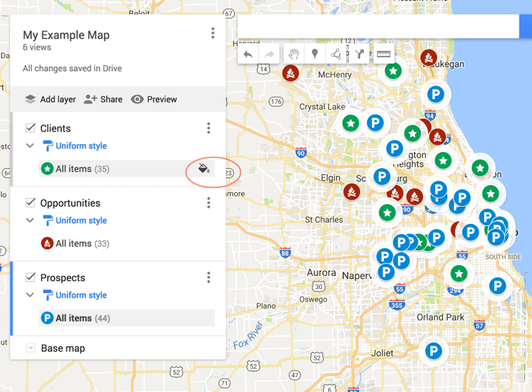Image resolution: width=532 pixels, height=392 pixels.
Task: Click the green star icon beside Clients All items
Action: (x=47, y=169)
